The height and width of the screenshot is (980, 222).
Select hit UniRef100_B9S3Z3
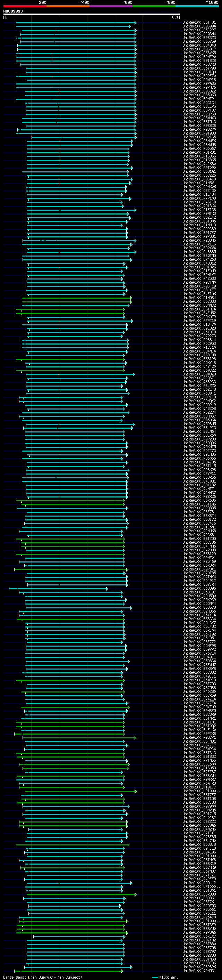[199, 38]
